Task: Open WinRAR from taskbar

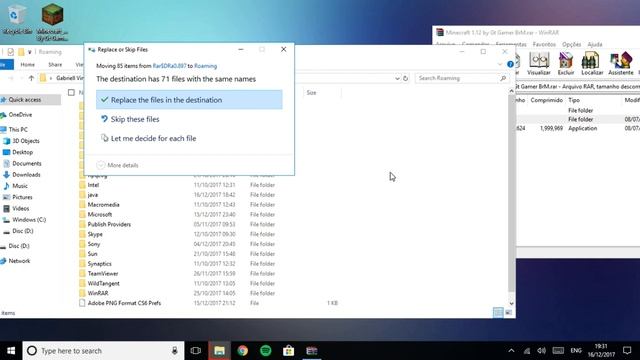Action: [x=312, y=351]
